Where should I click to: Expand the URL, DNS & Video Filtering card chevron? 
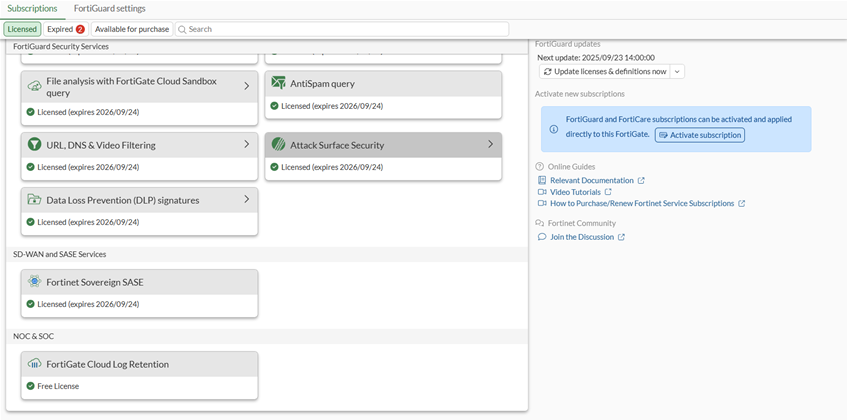247,145
